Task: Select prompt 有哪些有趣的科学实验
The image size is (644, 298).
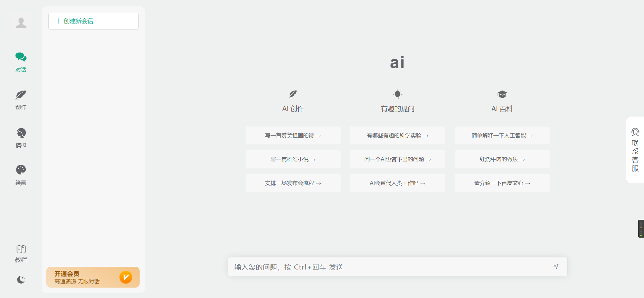Action: click(x=398, y=135)
